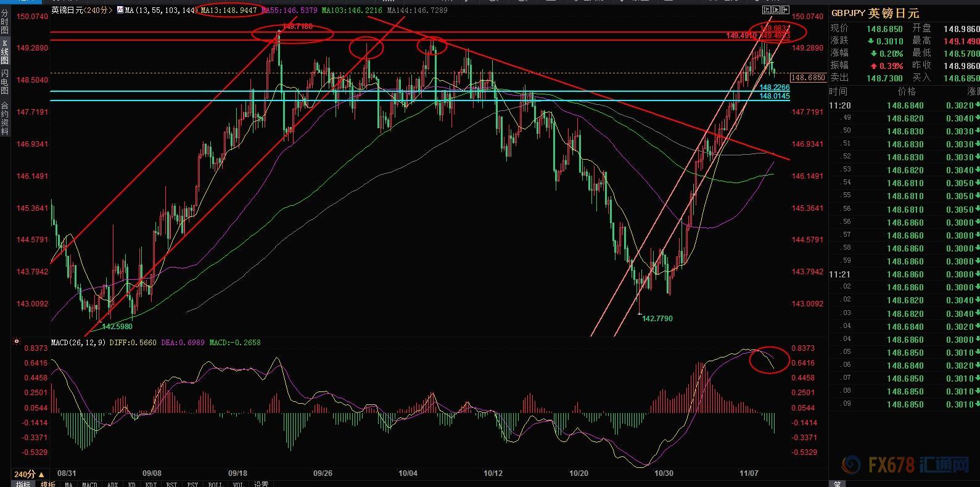Click the MA103:146.2216 value
The width and height of the screenshot is (980, 487).
click(x=352, y=10)
